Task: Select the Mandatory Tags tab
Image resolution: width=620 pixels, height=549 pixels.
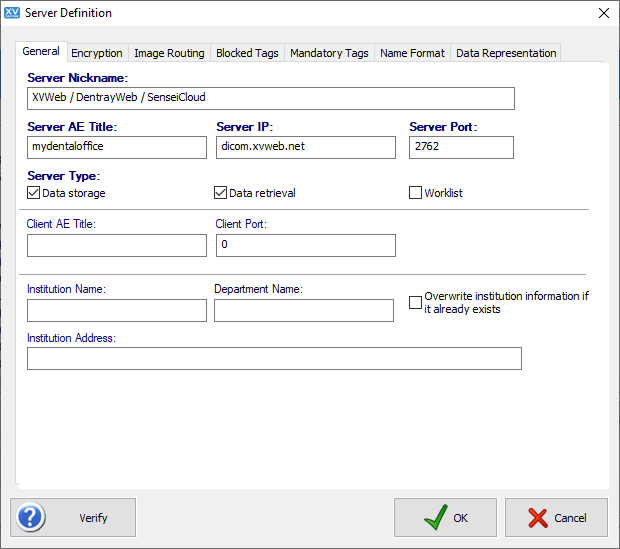Action: pos(329,53)
